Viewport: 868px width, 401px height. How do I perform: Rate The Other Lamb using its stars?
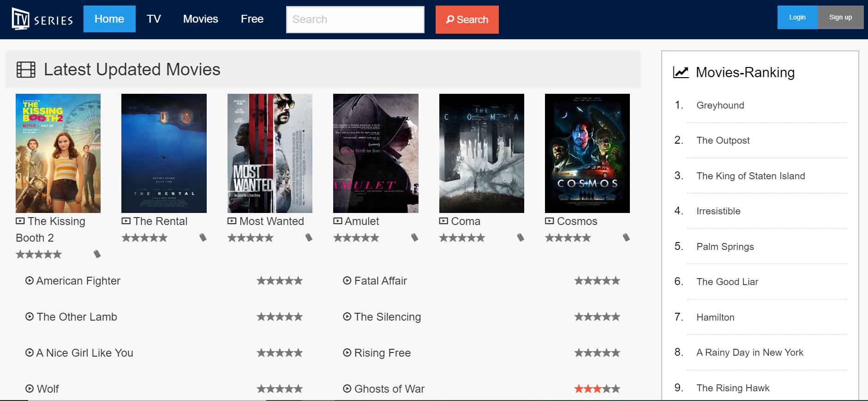pyautogui.click(x=280, y=316)
